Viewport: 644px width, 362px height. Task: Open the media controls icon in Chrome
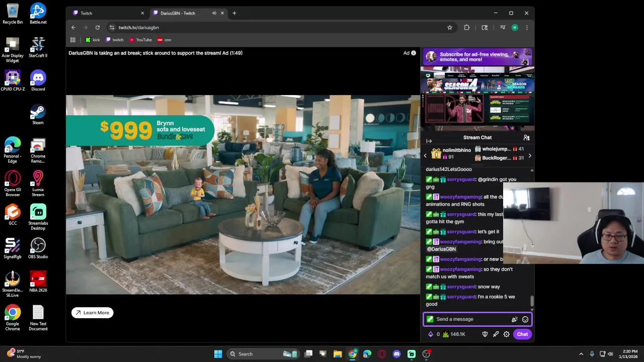click(x=503, y=28)
